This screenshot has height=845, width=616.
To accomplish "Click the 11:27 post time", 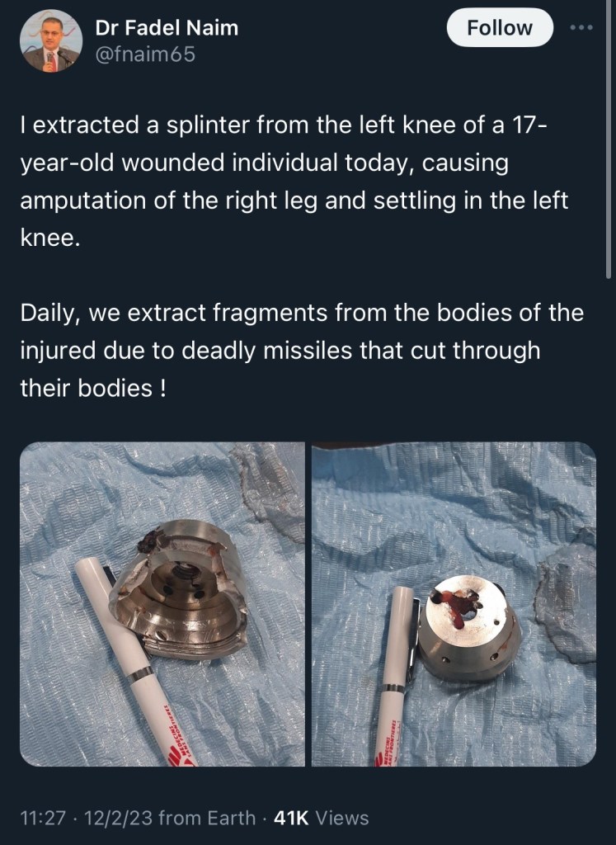I will click(x=43, y=818).
